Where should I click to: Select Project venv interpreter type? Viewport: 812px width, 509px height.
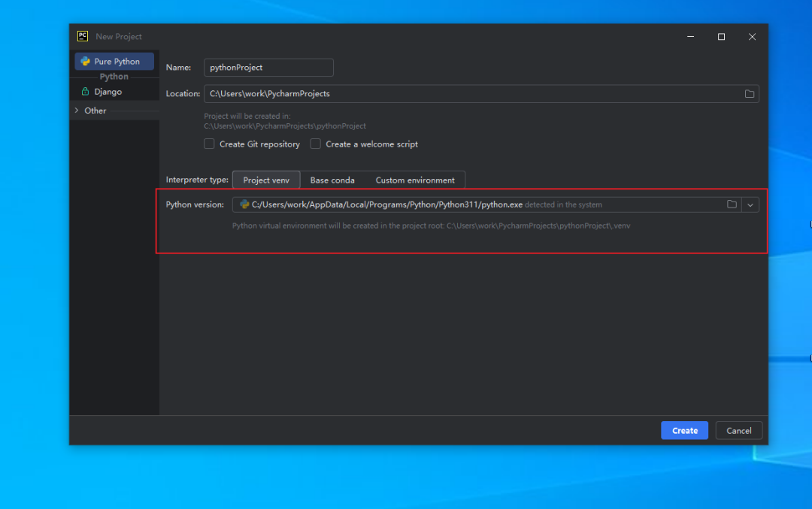click(x=266, y=180)
